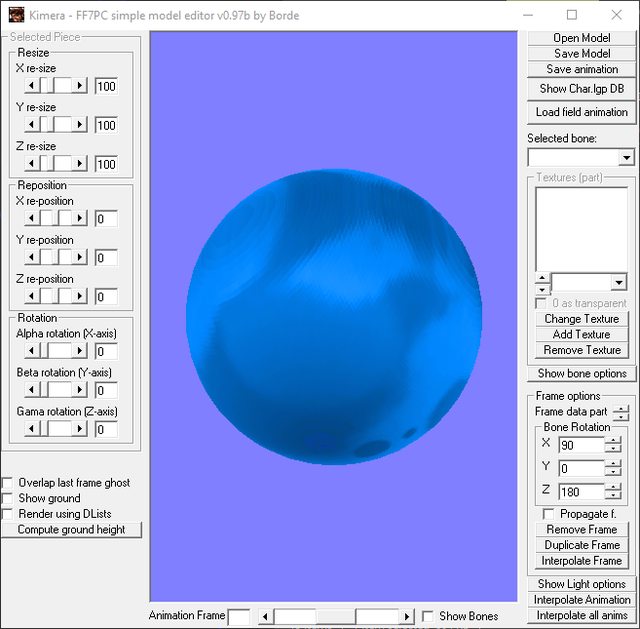Open texture selection dropdown
The height and width of the screenshot is (629, 640).
619,282
